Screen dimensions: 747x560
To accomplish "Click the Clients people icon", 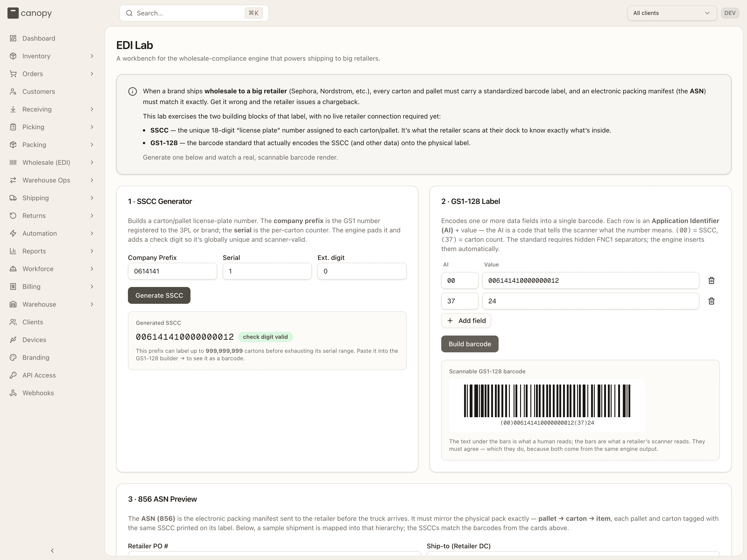I will [13, 322].
